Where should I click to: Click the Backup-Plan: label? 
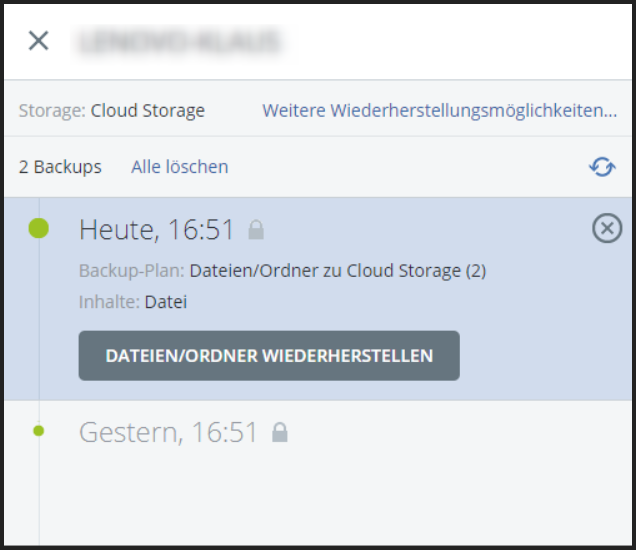point(131,271)
